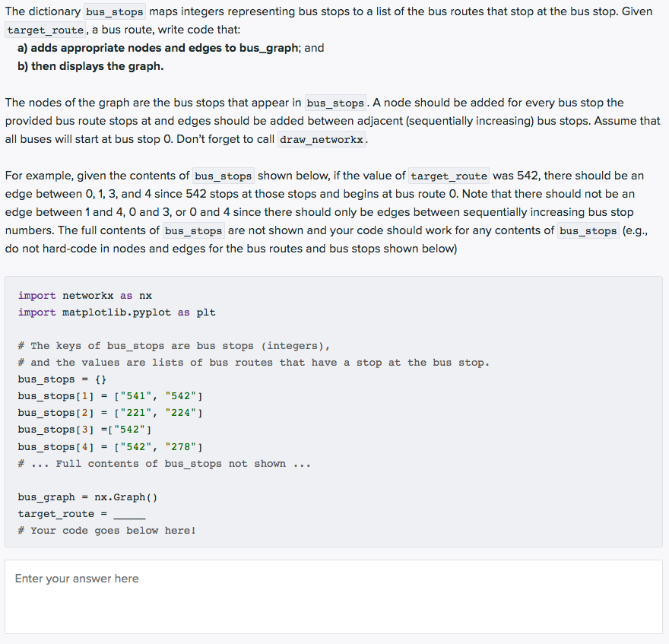669x644 pixels.
Task: Click the bold "a) adds appropriate nodes and edges" text
Action: (158, 48)
